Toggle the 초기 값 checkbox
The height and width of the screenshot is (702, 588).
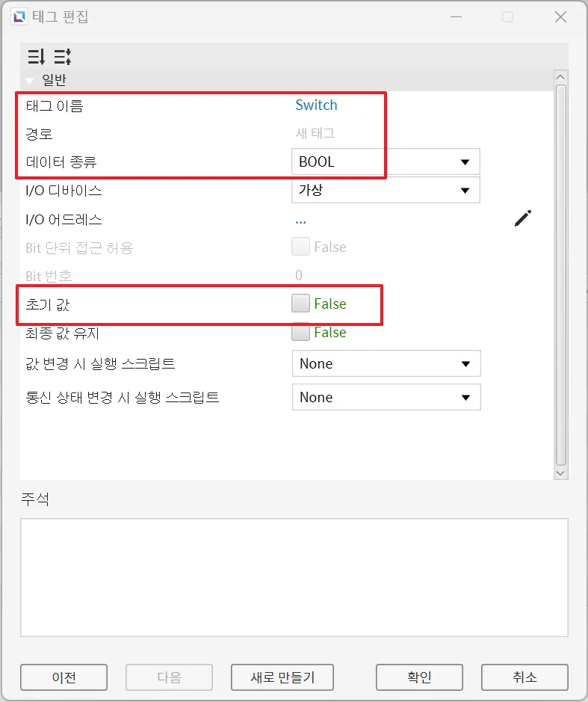click(x=300, y=304)
